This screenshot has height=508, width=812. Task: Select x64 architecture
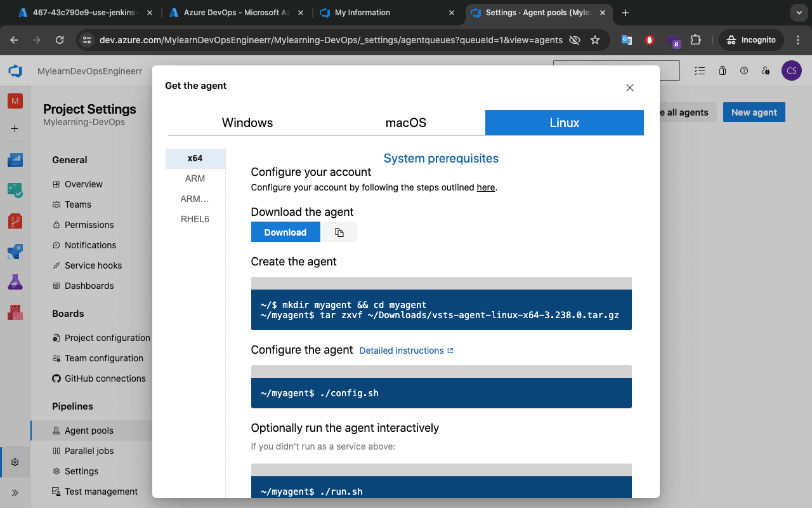coord(195,158)
